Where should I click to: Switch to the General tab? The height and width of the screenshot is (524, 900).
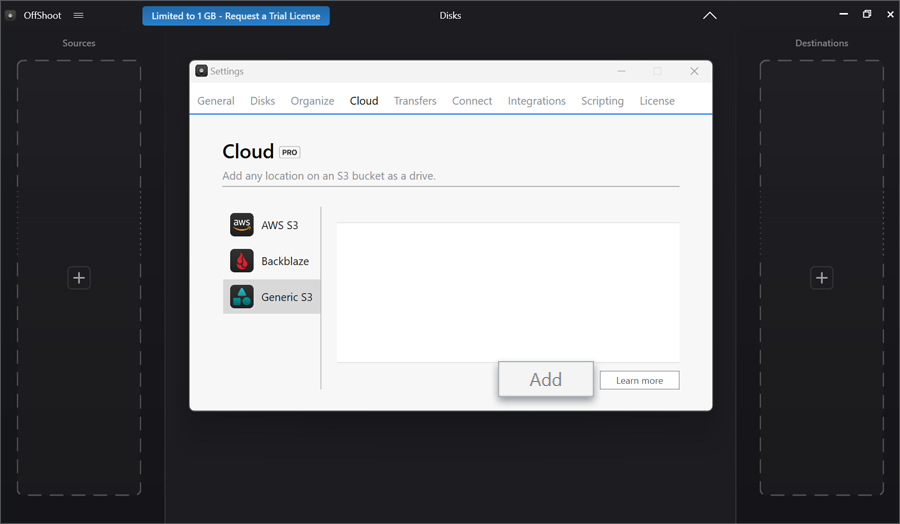click(216, 101)
